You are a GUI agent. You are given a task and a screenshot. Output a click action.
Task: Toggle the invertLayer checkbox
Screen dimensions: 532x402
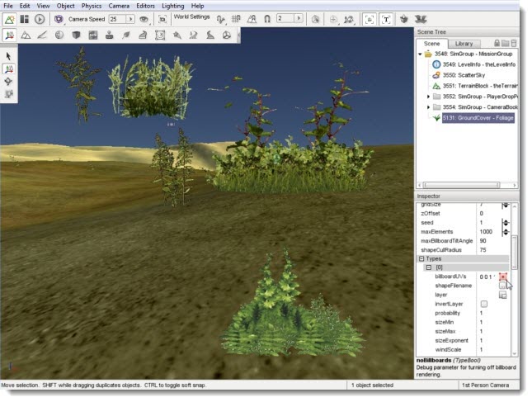484,304
